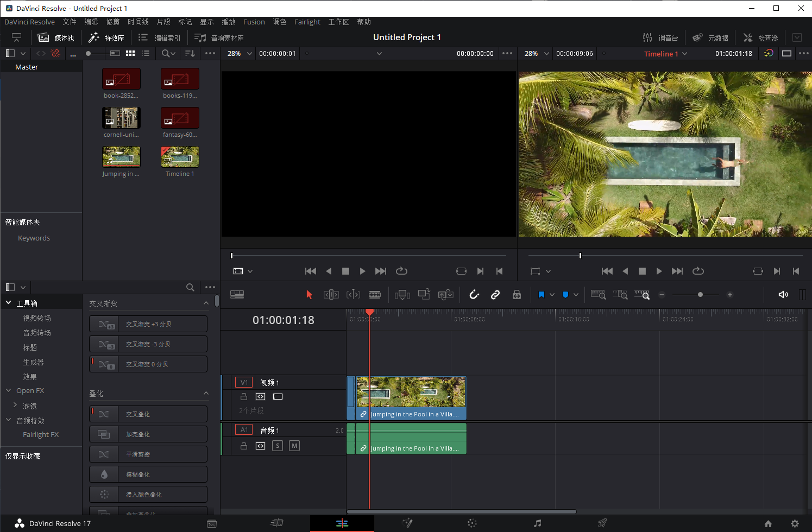The height and width of the screenshot is (532, 812).
Task: Activate the Blade edit mode tool
Action: click(x=375, y=295)
